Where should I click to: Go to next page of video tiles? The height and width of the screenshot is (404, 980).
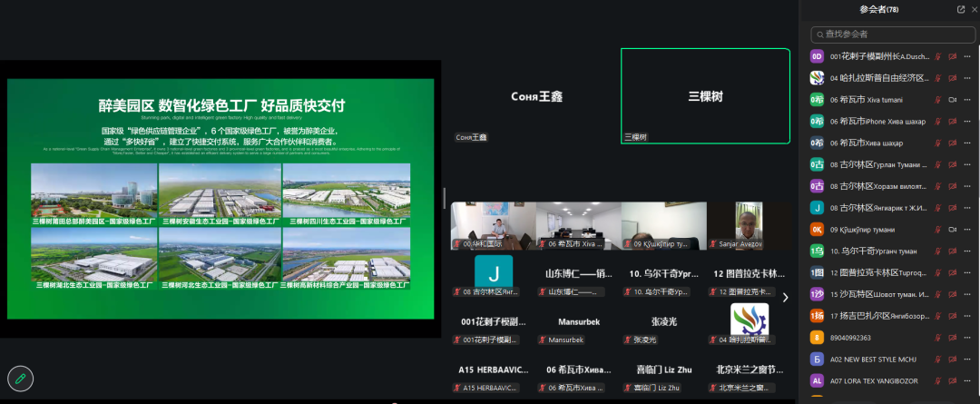tap(786, 298)
